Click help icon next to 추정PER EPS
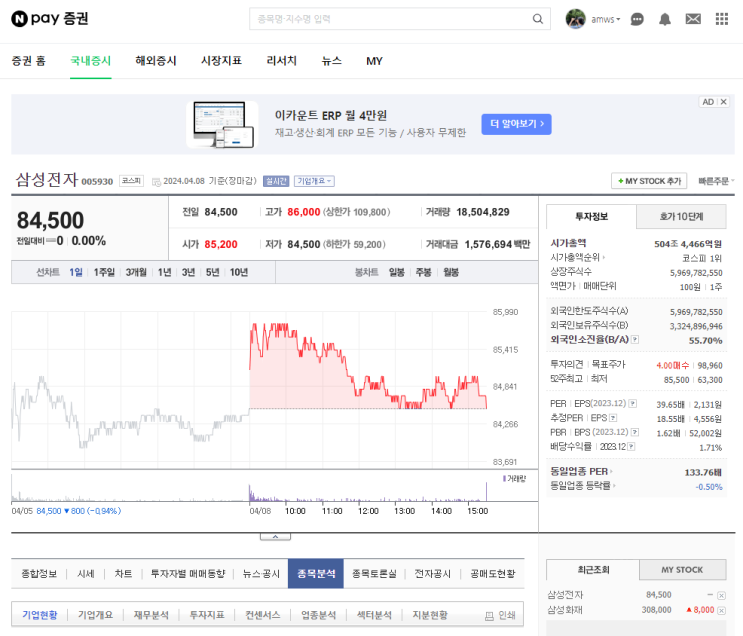 click(613, 418)
